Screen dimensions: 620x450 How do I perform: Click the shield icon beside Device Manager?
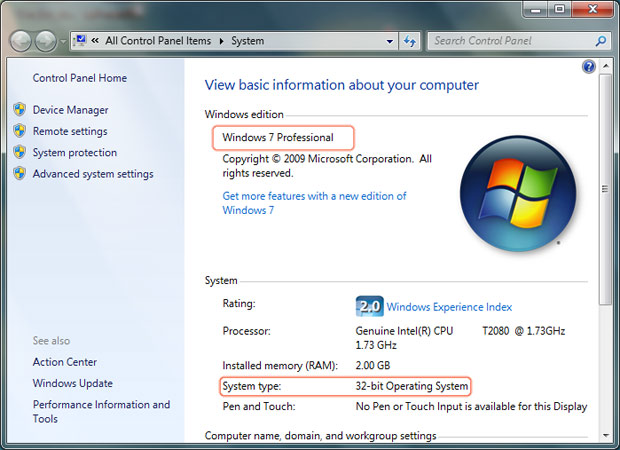(x=18, y=110)
